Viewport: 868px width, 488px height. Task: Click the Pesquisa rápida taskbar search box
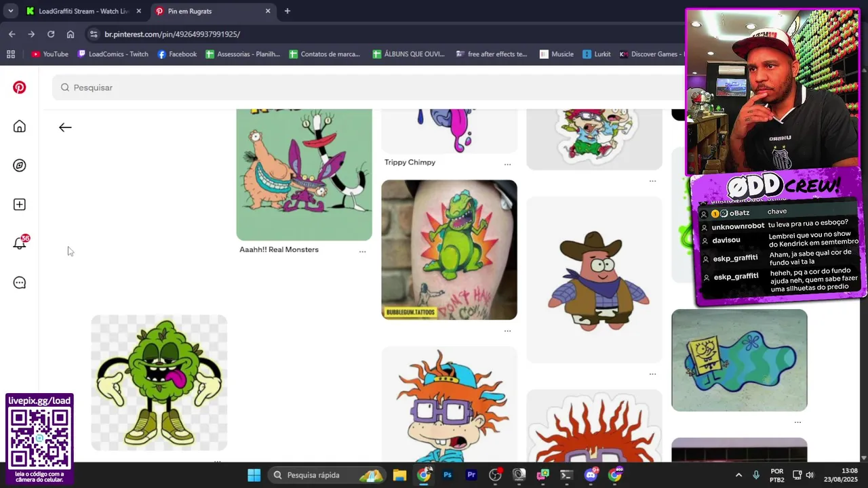[x=325, y=475]
